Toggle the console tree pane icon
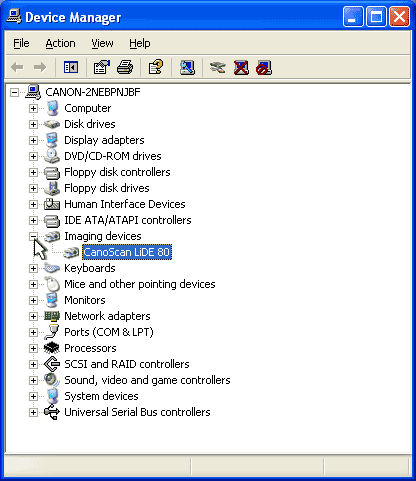This screenshot has height=481, width=416. pos(71,68)
